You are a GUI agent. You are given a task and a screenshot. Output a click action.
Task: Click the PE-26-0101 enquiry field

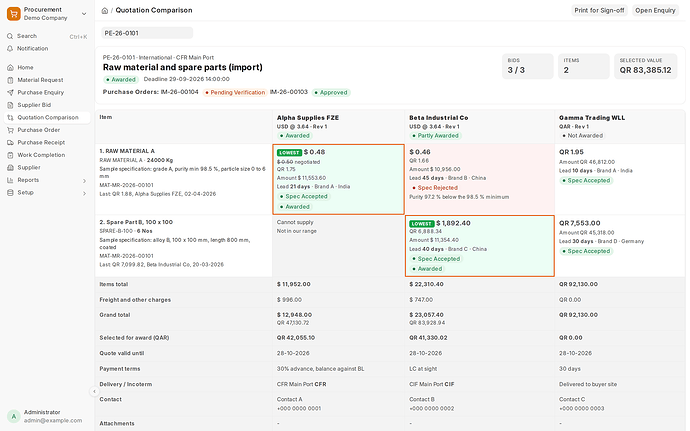[x=147, y=33]
